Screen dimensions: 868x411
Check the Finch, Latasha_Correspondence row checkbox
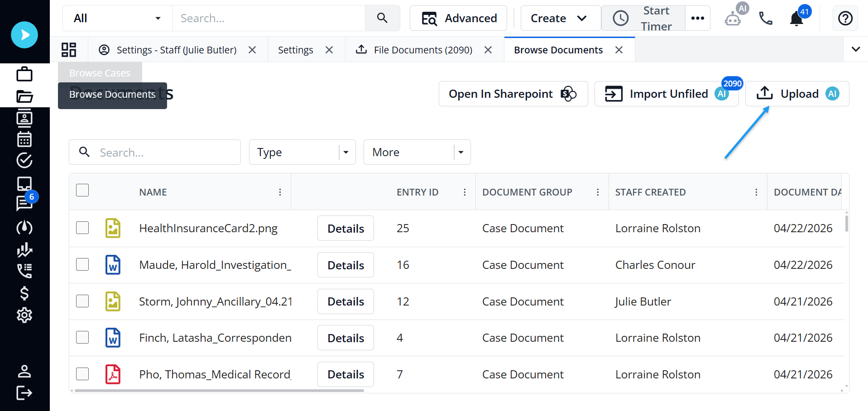click(82, 337)
